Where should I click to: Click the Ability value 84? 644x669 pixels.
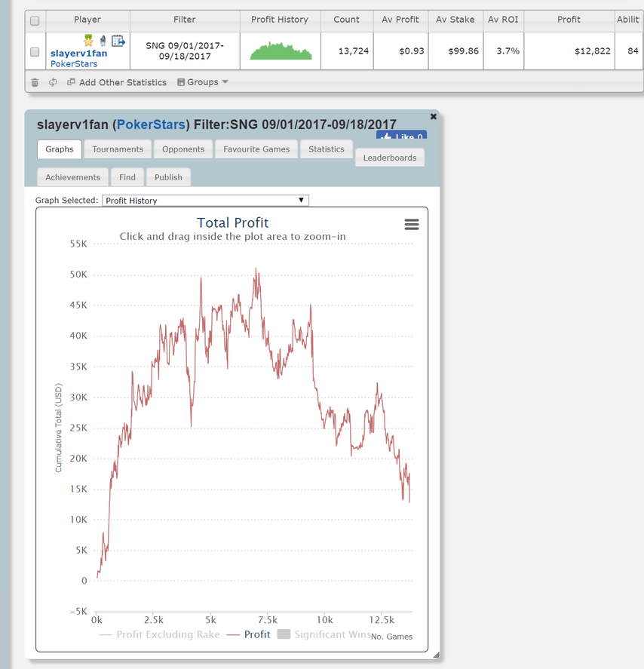(633, 51)
